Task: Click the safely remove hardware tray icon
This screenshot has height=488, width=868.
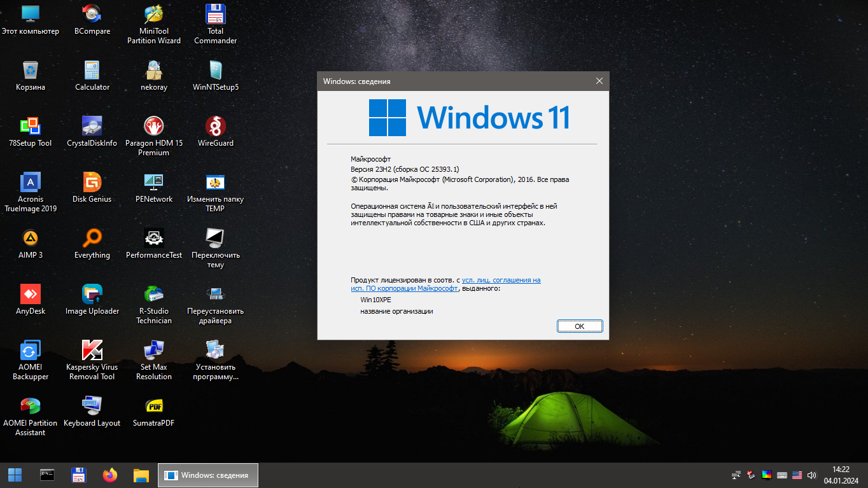Action: pos(752,475)
